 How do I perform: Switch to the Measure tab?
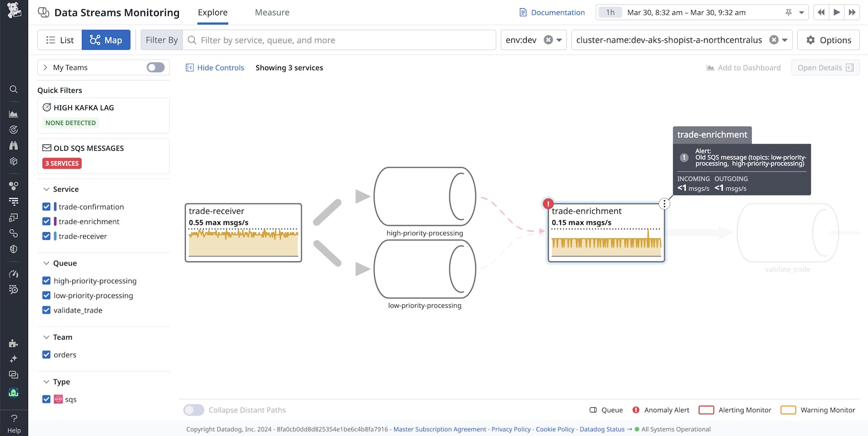pyautogui.click(x=272, y=12)
